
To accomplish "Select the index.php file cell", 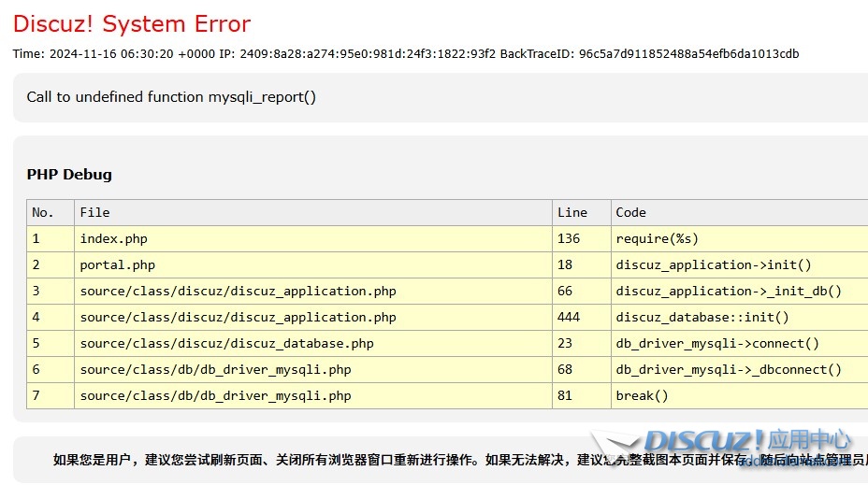I will click(x=113, y=238).
